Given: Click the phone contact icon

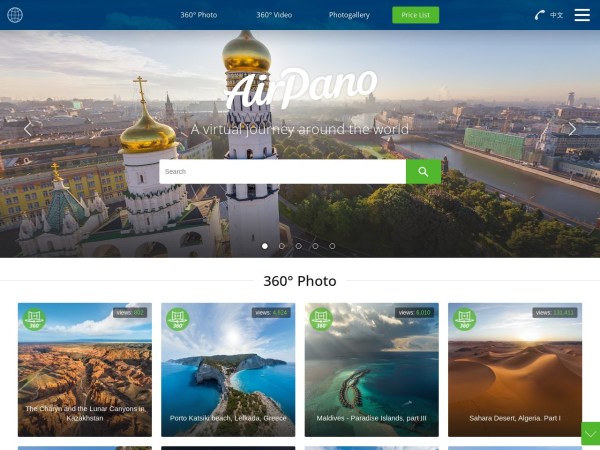Looking at the screenshot, I should coord(540,15).
